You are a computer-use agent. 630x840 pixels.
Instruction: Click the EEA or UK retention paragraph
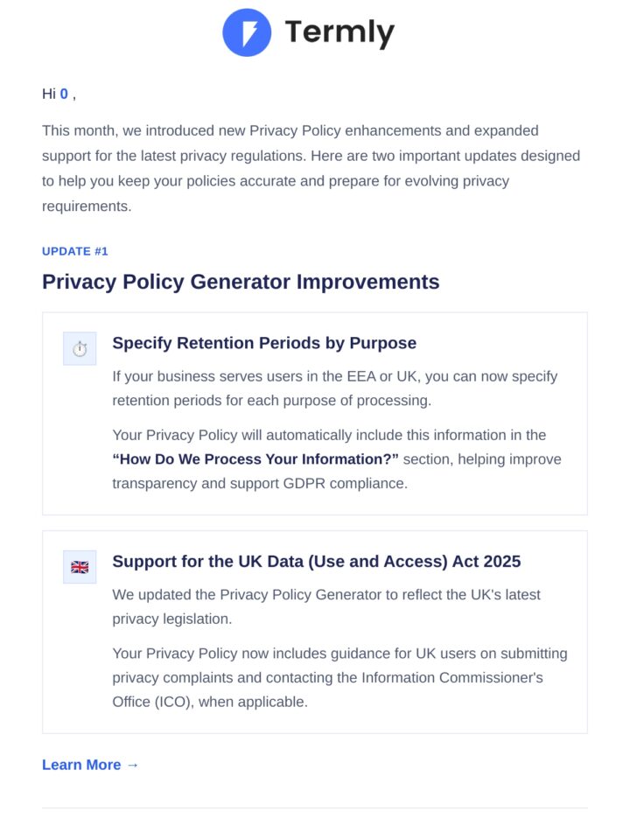pyautogui.click(x=335, y=388)
